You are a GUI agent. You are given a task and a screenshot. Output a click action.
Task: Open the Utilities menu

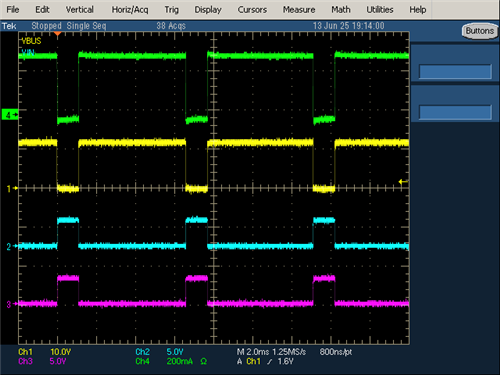click(x=380, y=10)
